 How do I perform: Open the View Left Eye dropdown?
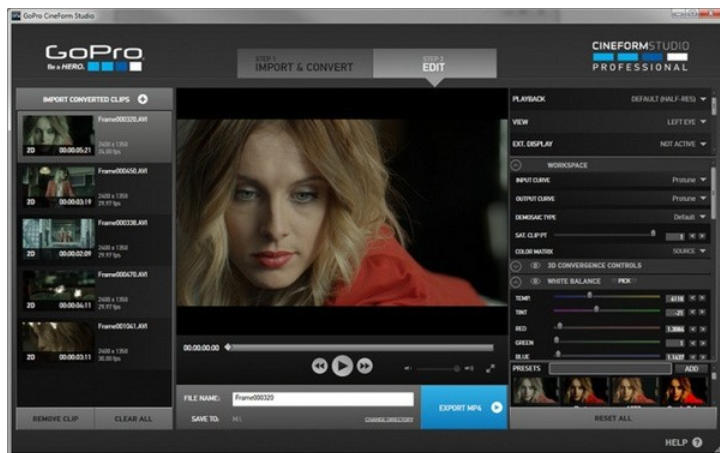pos(703,121)
